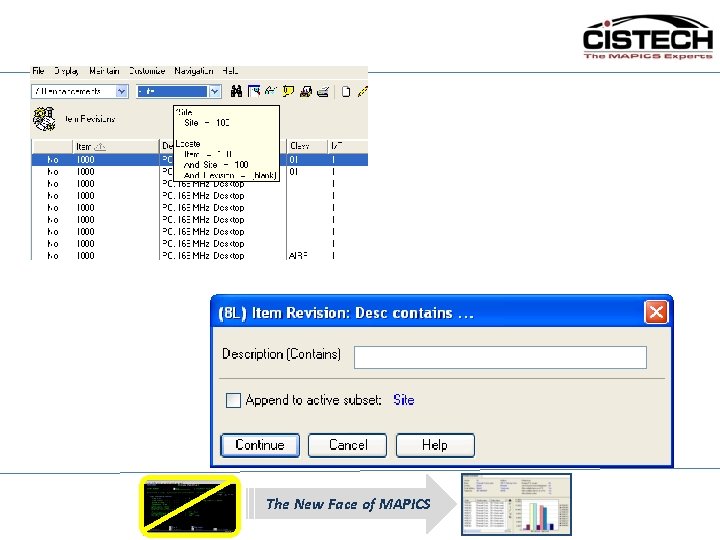Click the CISTECH logo
720x540 pixels.
click(x=648, y=37)
